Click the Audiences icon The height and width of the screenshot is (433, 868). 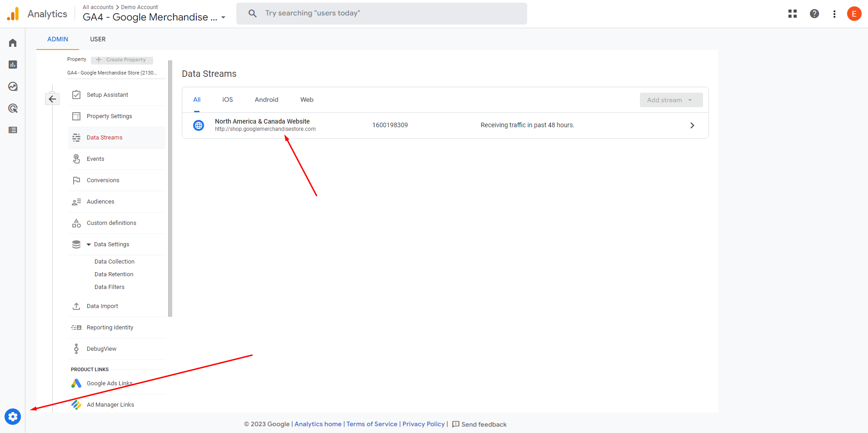(x=76, y=202)
